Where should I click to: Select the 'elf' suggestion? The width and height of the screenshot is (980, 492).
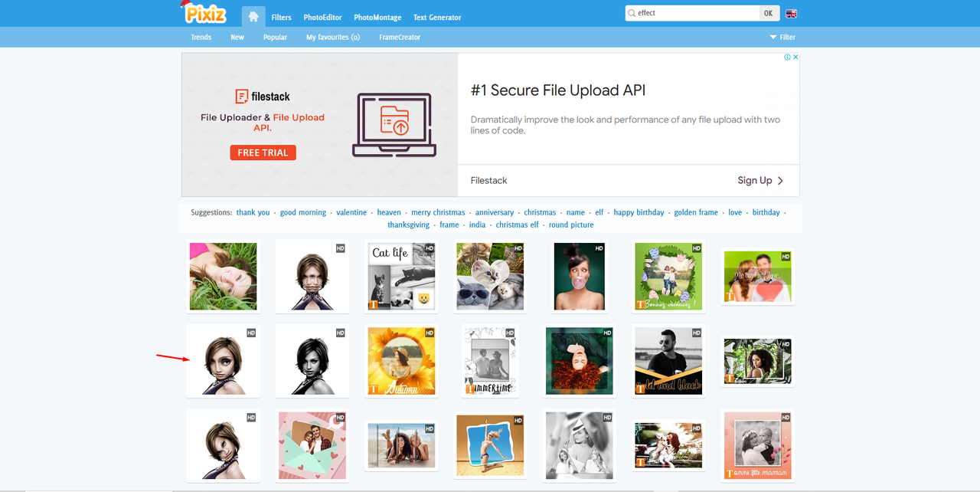(x=599, y=212)
